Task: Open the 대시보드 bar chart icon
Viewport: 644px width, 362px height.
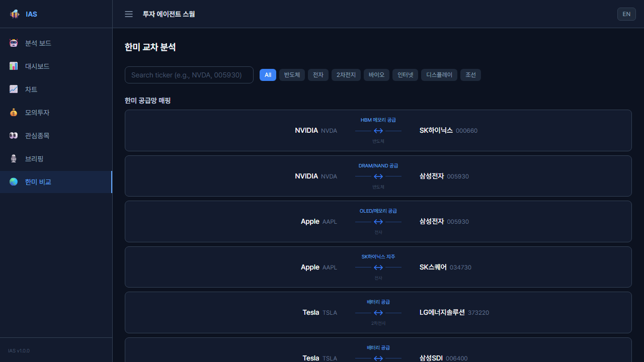Action: [13, 66]
